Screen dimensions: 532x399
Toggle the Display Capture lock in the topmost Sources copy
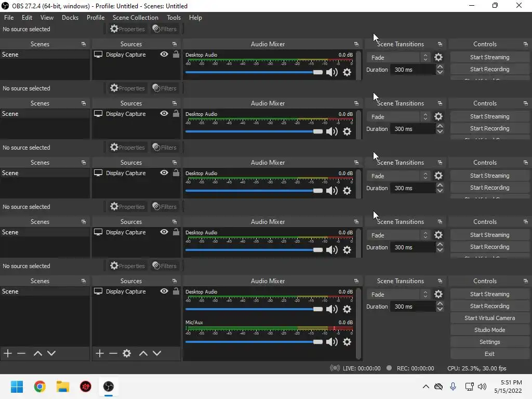pos(176,54)
